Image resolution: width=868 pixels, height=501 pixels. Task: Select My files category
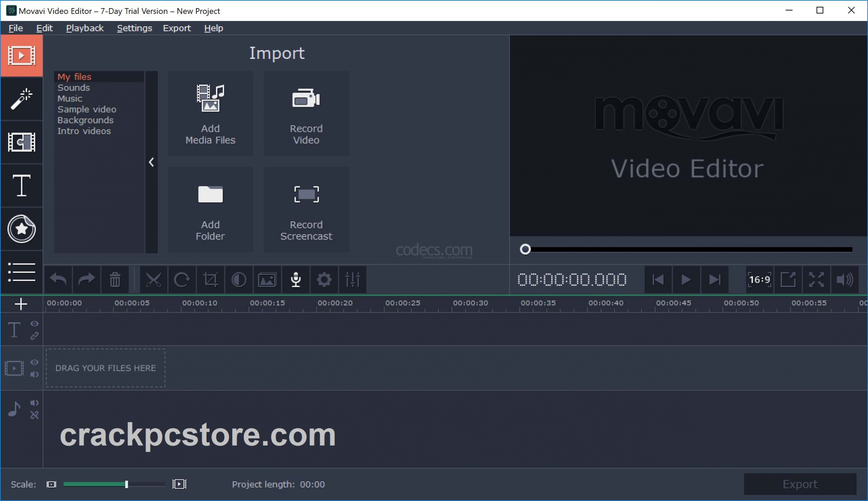(x=99, y=77)
